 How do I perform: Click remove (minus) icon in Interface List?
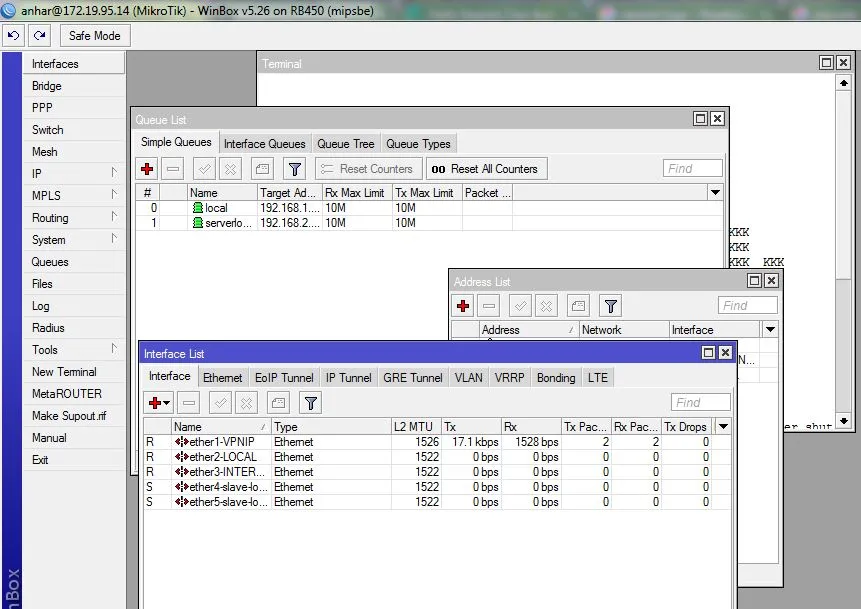click(189, 403)
